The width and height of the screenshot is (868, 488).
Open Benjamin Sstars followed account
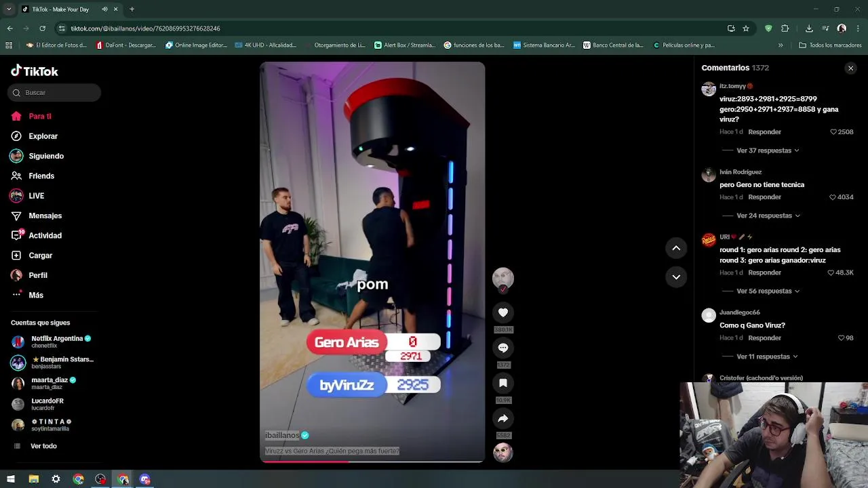pyautogui.click(x=53, y=363)
